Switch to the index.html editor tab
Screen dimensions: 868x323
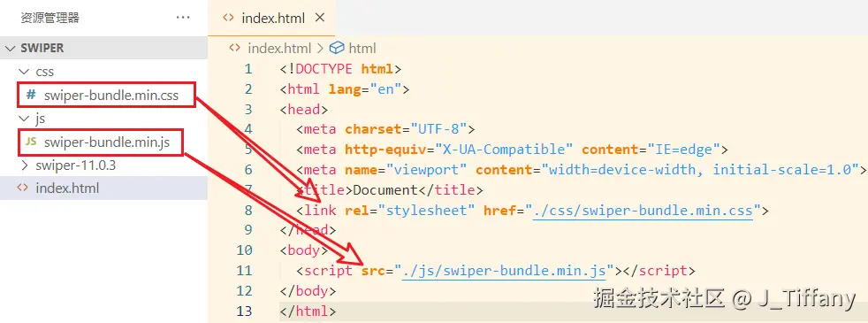tap(271, 18)
